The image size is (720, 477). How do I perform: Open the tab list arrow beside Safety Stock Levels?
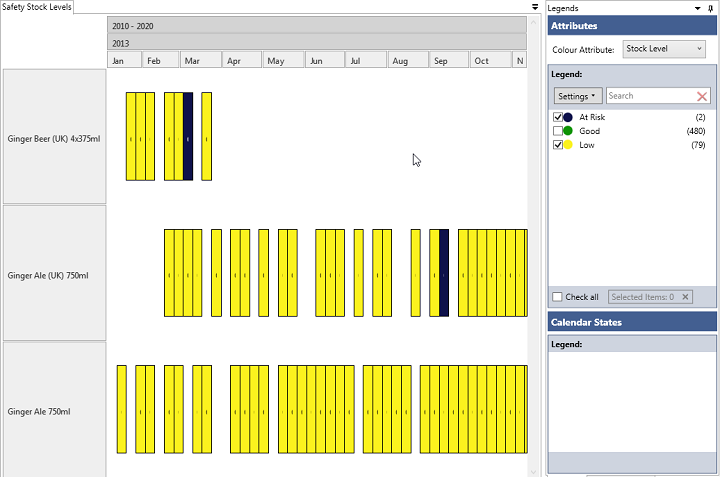coord(535,7)
